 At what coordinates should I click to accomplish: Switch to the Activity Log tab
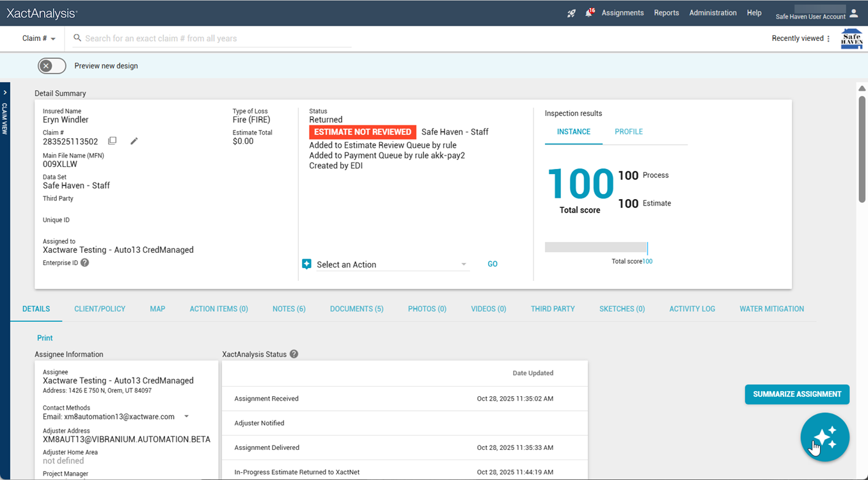[x=692, y=309]
